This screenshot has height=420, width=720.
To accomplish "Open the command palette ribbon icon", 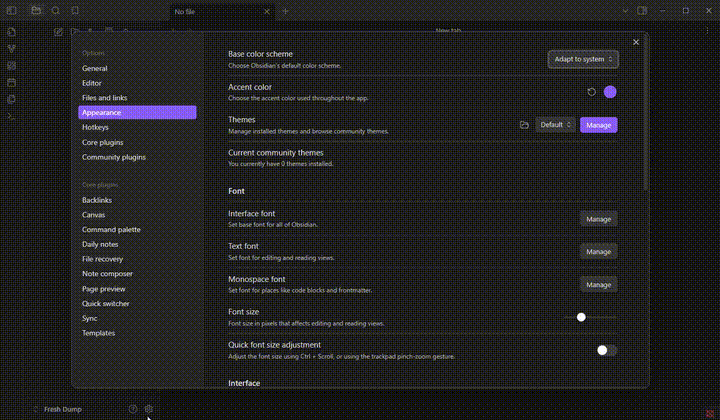I will point(11,116).
